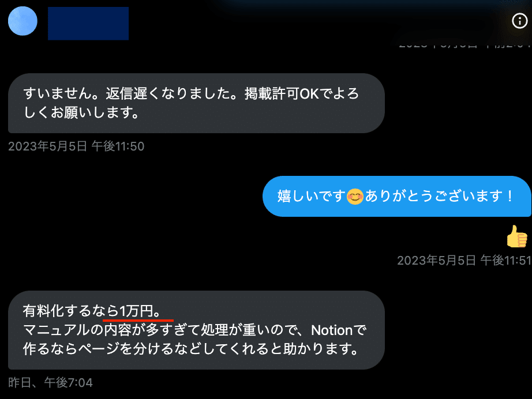Click the 掲載許可OK text
Viewport: 532px width, 399px height.
click(x=282, y=94)
